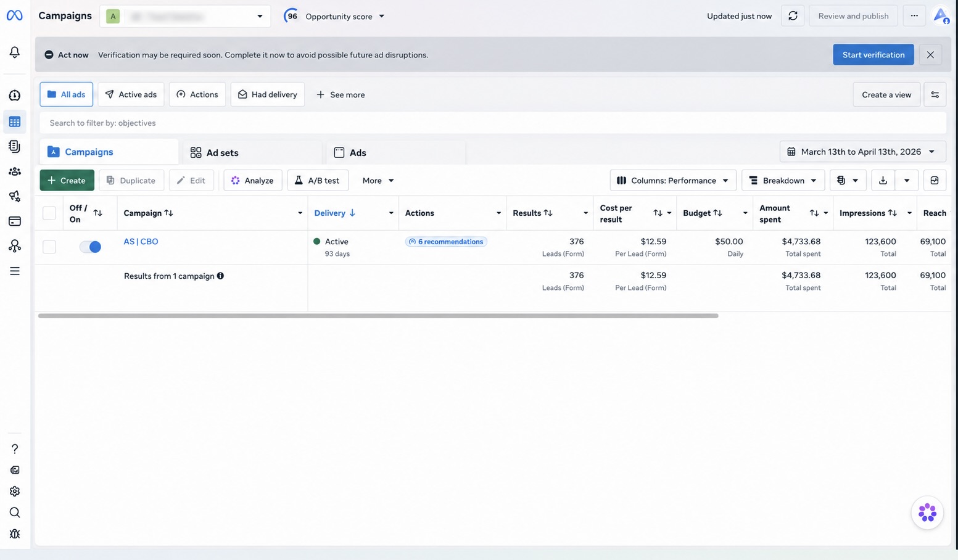Click See more views option
This screenshot has height=560, width=958.
click(341, 95)
